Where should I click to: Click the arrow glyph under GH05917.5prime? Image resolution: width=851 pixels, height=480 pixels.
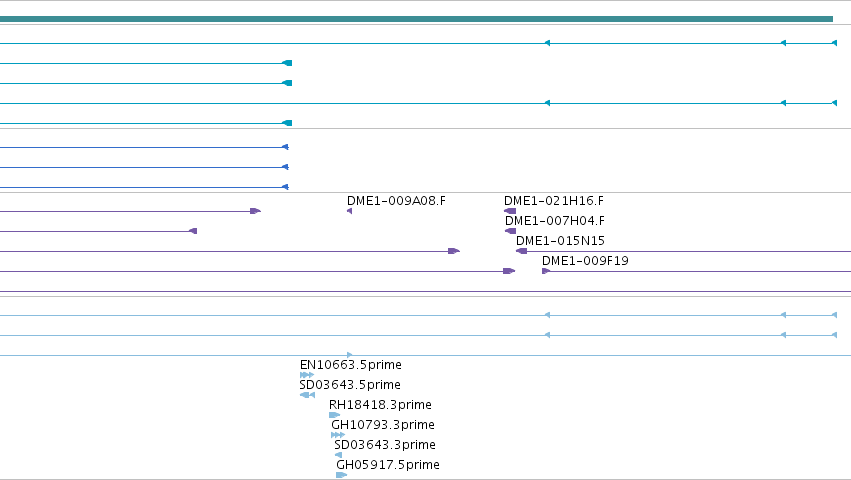[341, 475]
